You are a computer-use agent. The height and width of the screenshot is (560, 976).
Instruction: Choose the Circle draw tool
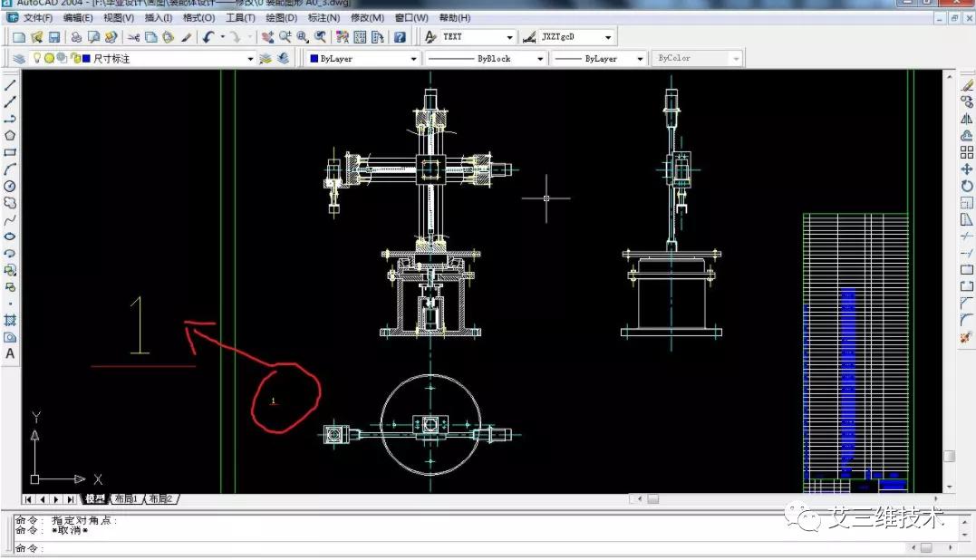click(11, 186)
